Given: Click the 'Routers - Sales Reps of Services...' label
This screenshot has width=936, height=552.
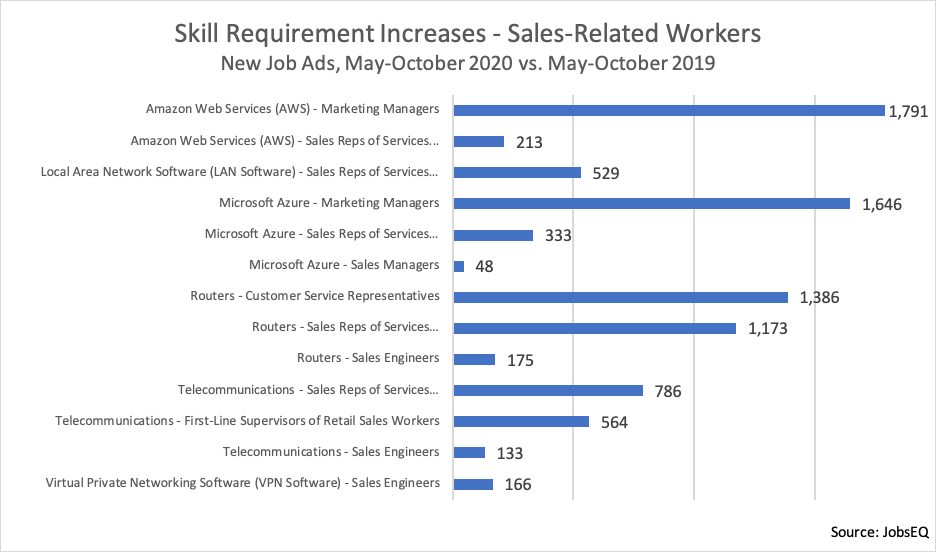Looking at the screenshot, I should tap(345, 327).
